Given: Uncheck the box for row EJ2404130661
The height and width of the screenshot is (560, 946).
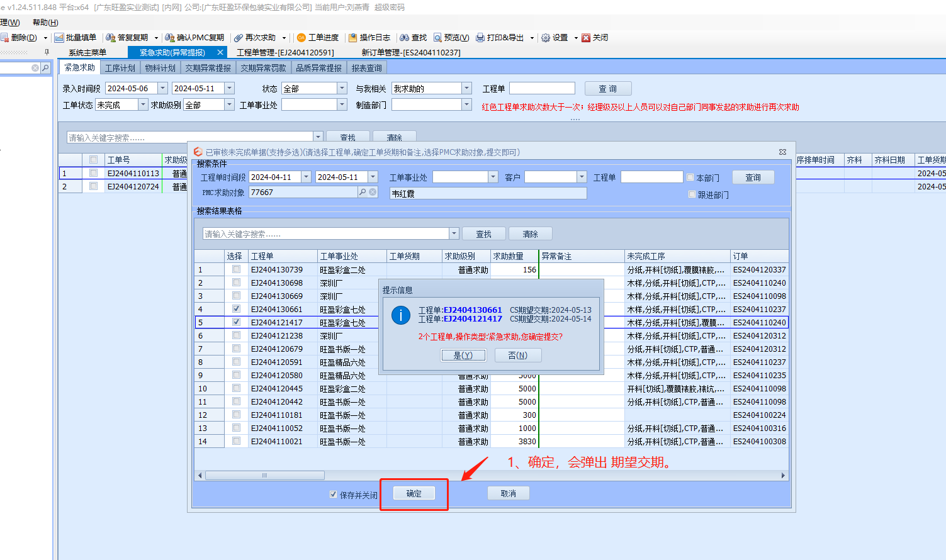Looking at the screenshot, I should (x=236, y=309).
